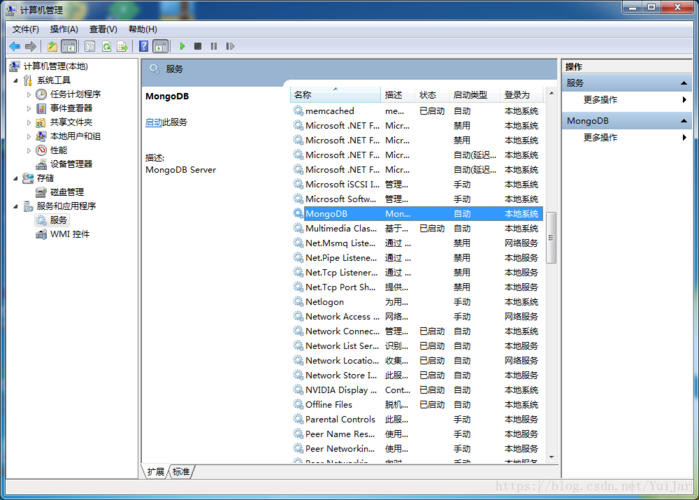699x500 pixels.
Task: Select the NVIDIA Display service row
Action: (418, 390)
